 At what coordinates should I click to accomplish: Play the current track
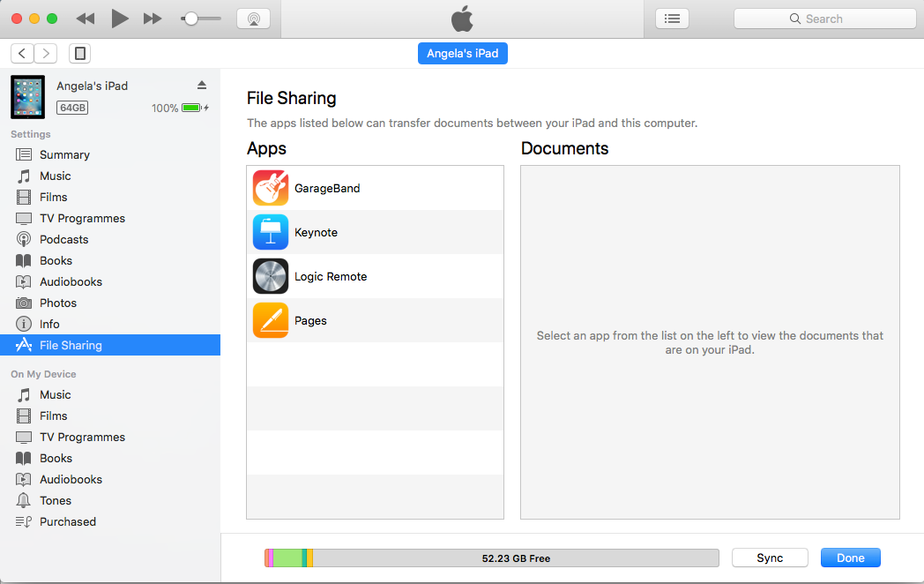pyautogui.click(x=120, y=19)
